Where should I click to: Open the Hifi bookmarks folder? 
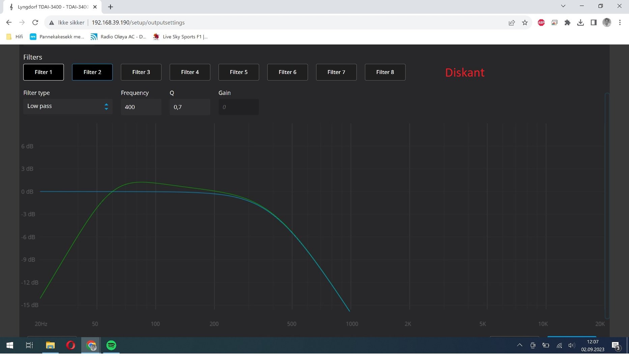(x=15, y=37)
